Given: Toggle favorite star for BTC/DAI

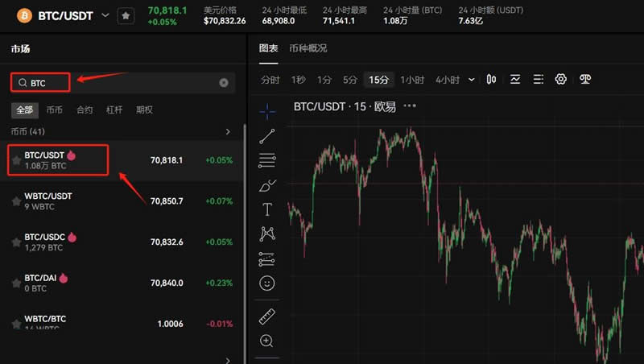Looking at the screenshot, I should tap(16, 283).
